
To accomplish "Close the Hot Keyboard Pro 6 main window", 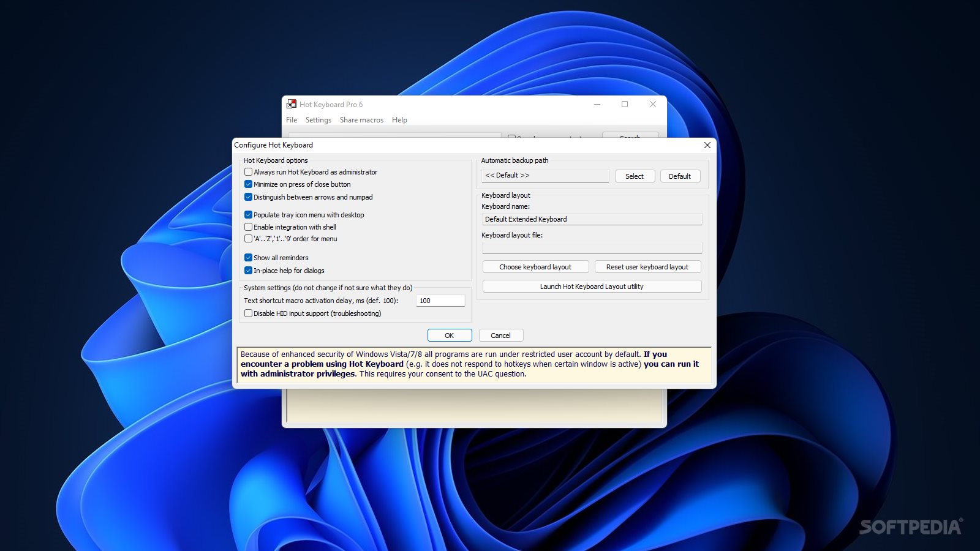I will 653,104.
